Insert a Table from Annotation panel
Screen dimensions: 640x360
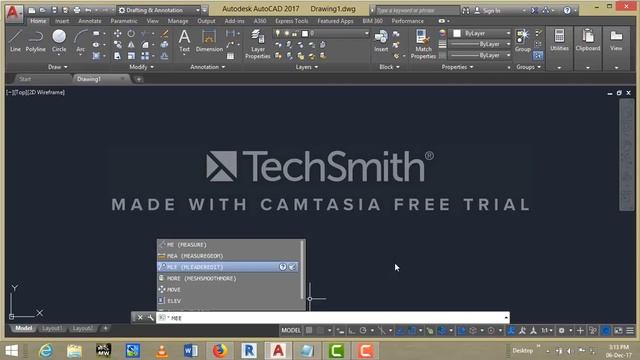point(231,56)
